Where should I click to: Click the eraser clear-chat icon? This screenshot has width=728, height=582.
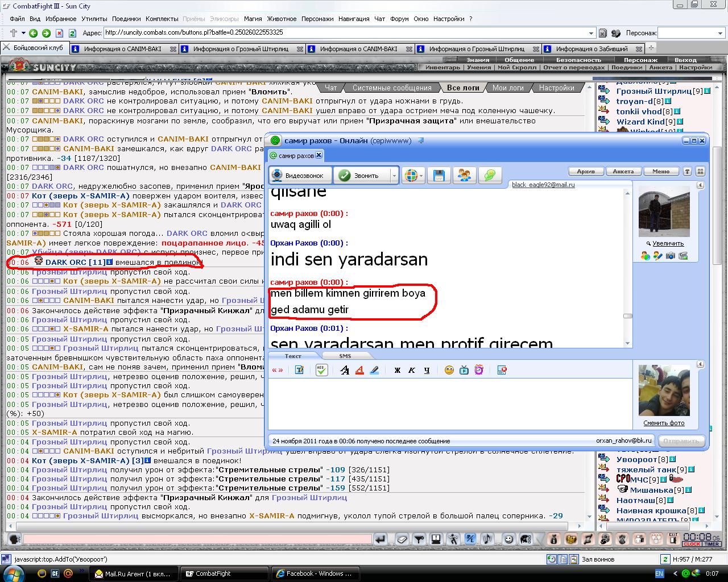402,539
